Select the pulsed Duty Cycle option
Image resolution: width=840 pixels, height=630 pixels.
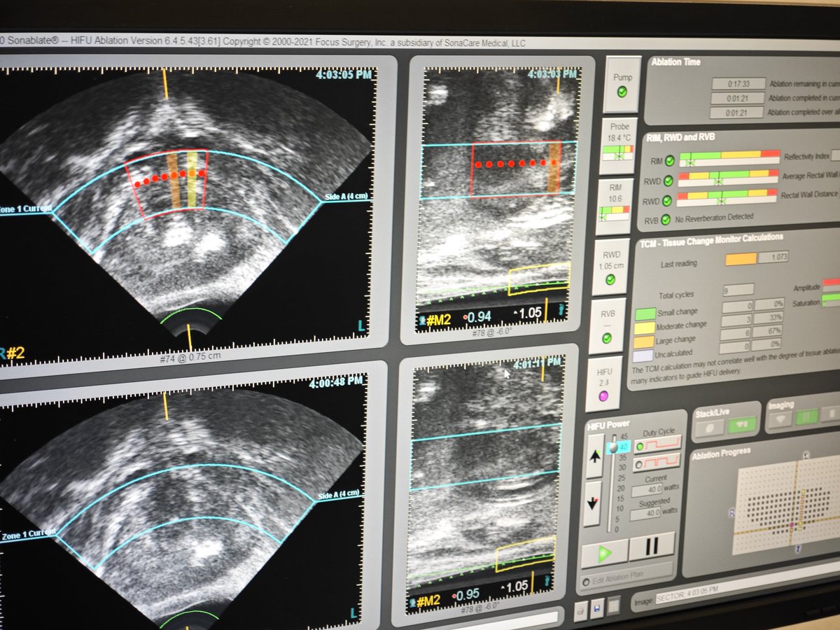click(656, 463)
